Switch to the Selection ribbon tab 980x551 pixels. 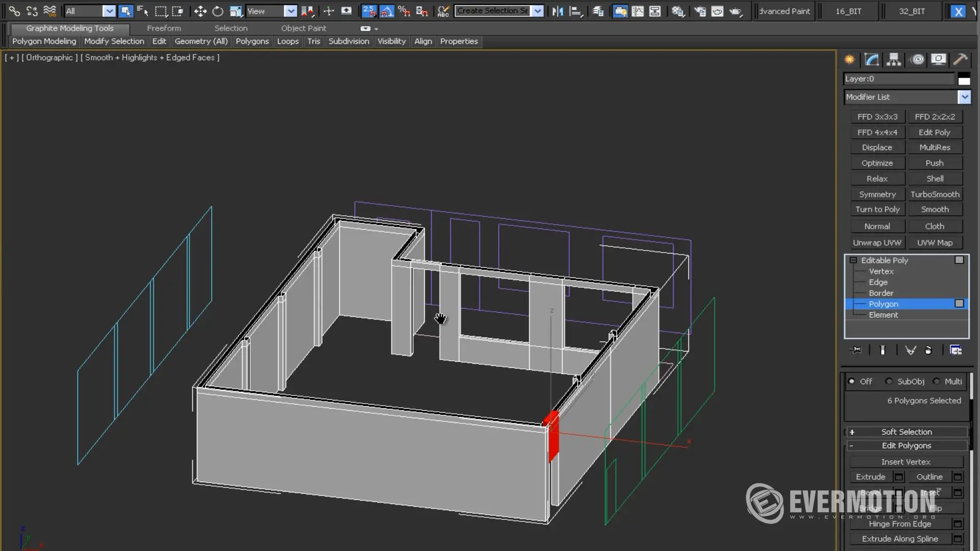(x=231, y=29)
